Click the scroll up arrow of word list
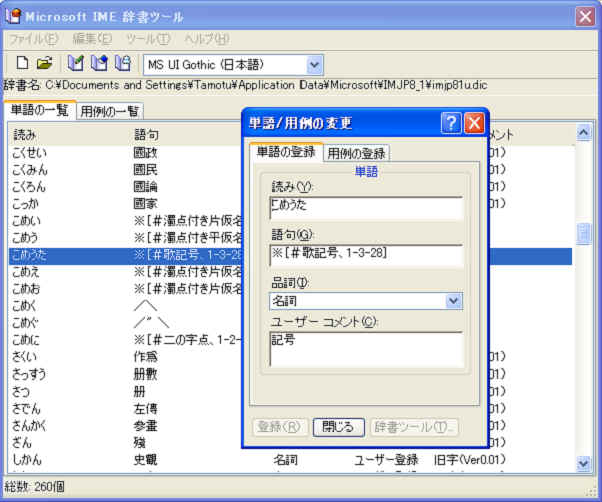This screenshot has height=502, width=602. tap(585, 132)
